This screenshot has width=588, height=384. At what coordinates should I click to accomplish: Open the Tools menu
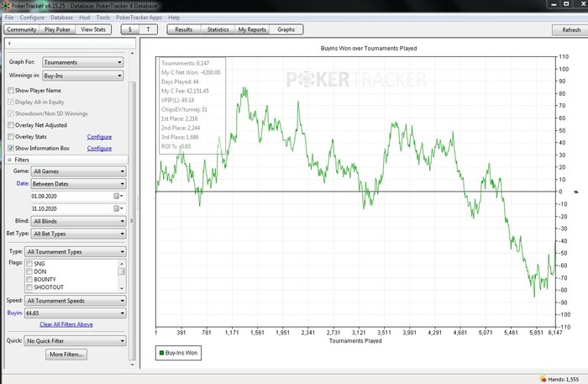(x=103, y=18)
